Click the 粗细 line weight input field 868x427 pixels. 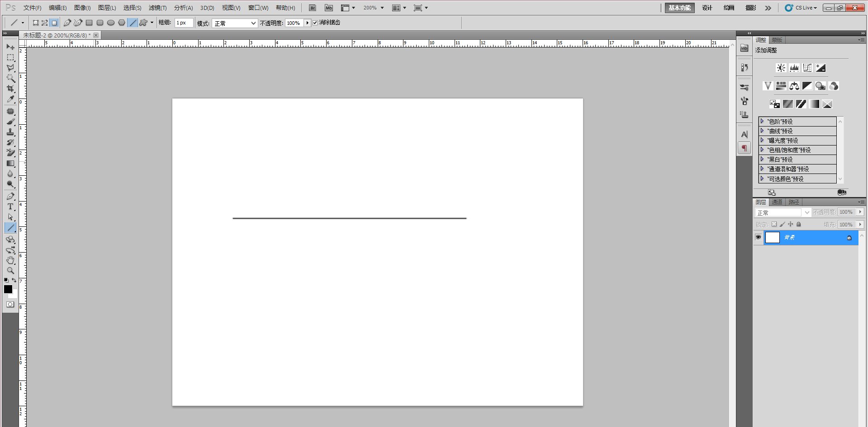click(x=184, y=23)
